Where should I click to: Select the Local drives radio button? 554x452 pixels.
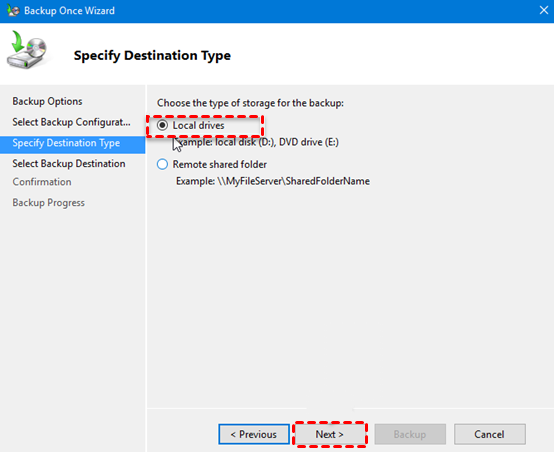162,125
